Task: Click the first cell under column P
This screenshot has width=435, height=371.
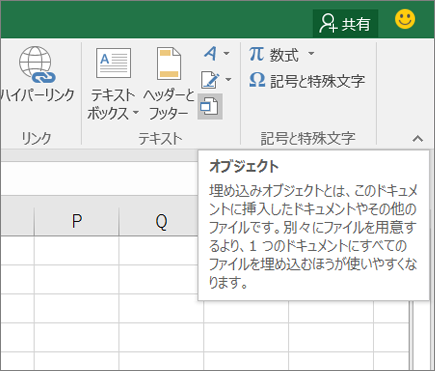Action: pos(77,251)
